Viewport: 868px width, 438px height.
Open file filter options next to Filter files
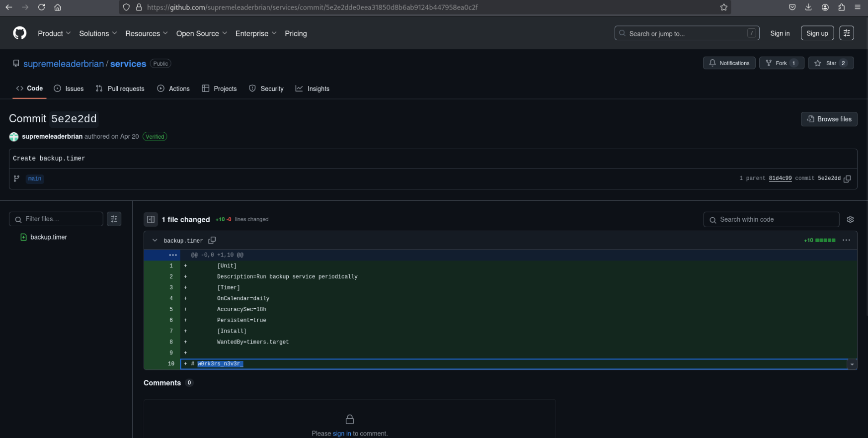click(114, 219)
